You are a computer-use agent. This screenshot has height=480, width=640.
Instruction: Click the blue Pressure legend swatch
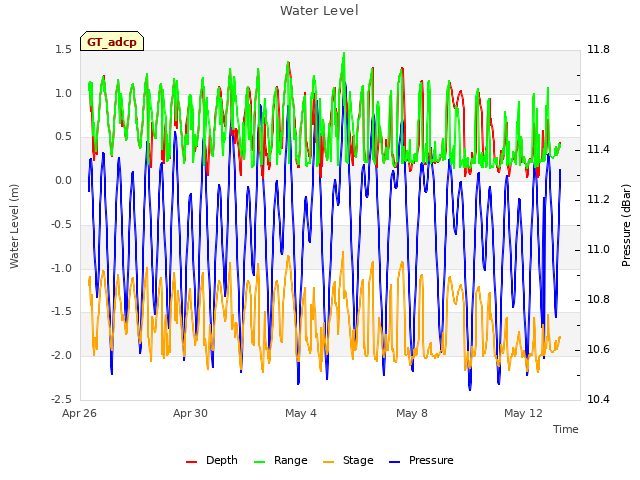pos(395,462)
